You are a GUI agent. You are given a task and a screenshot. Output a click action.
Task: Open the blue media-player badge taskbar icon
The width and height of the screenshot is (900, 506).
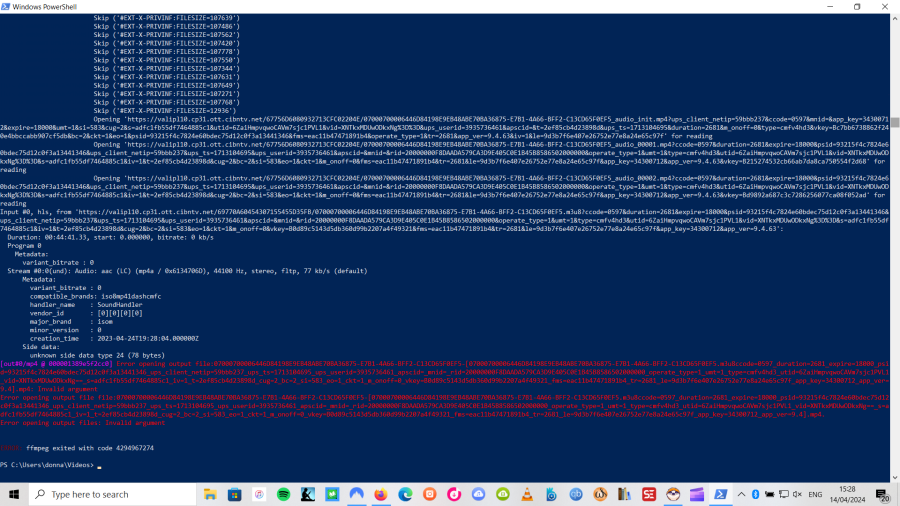552,495
